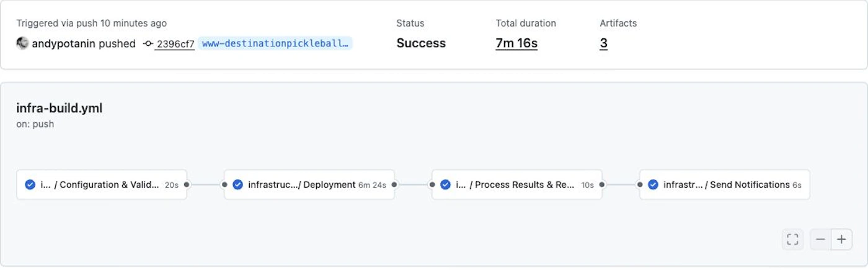
Task: Zoom in the workflow graph
Action: [841, 240]
